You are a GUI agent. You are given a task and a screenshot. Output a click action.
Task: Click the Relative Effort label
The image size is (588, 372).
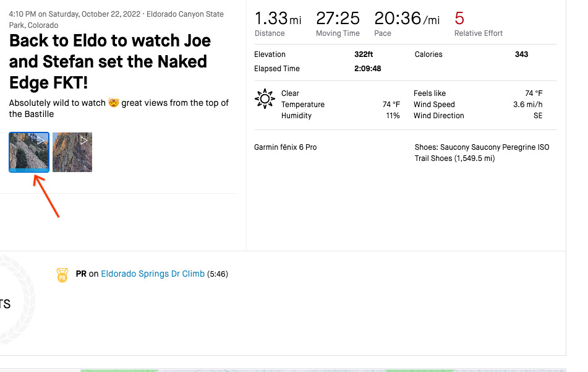point(479,33)
